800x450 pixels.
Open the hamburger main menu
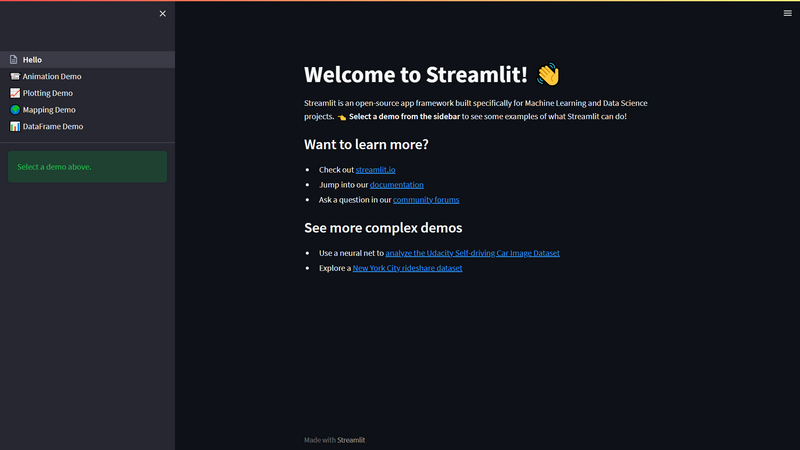click(x=787, y=13)
